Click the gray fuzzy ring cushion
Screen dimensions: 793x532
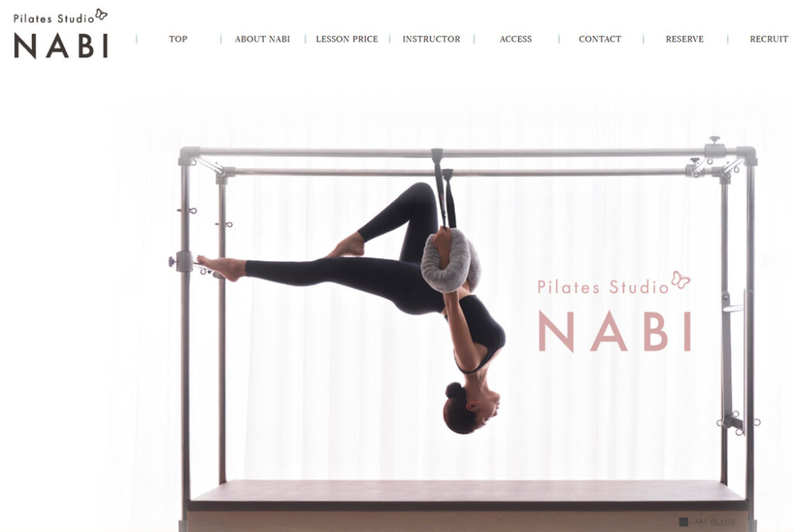point(450,261)
